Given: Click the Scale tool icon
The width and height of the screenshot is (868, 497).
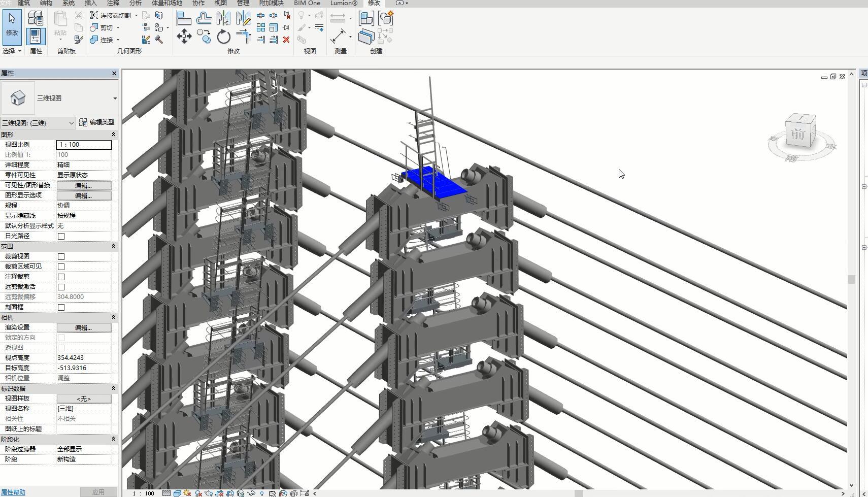Looking at the screenshot, I should pos(273,27).
